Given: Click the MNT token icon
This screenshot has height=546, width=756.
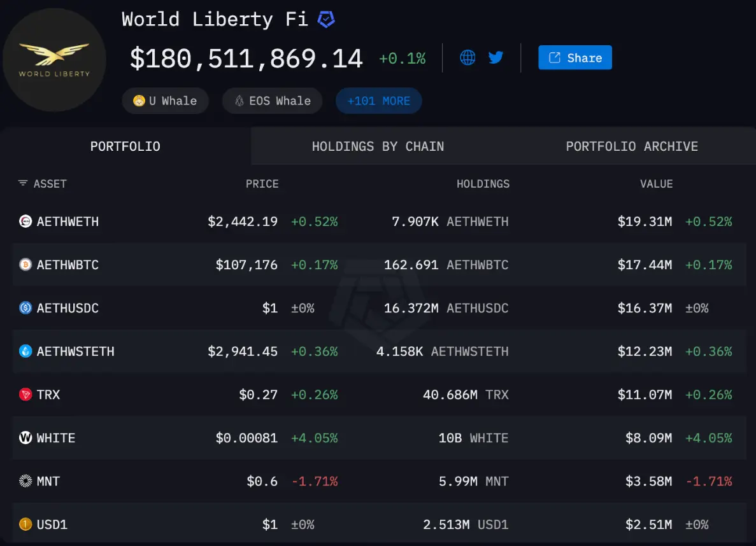Looking at the screenshot, I should [x=25, y=481].
